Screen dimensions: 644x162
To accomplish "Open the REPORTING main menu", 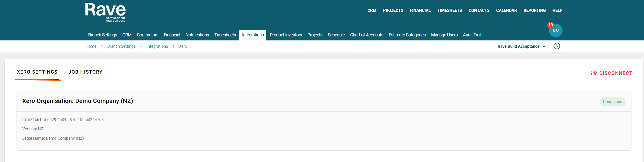I will [534, 10].
